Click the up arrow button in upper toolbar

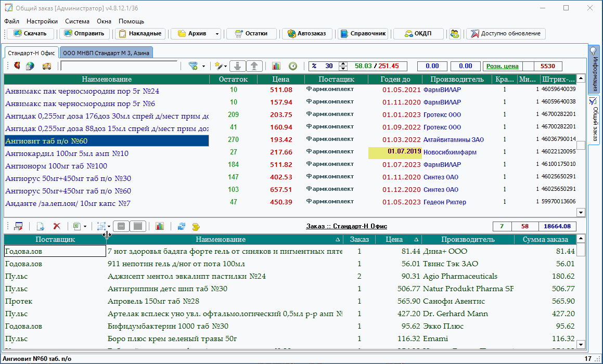pyautogui.click(x=254, y=66)
